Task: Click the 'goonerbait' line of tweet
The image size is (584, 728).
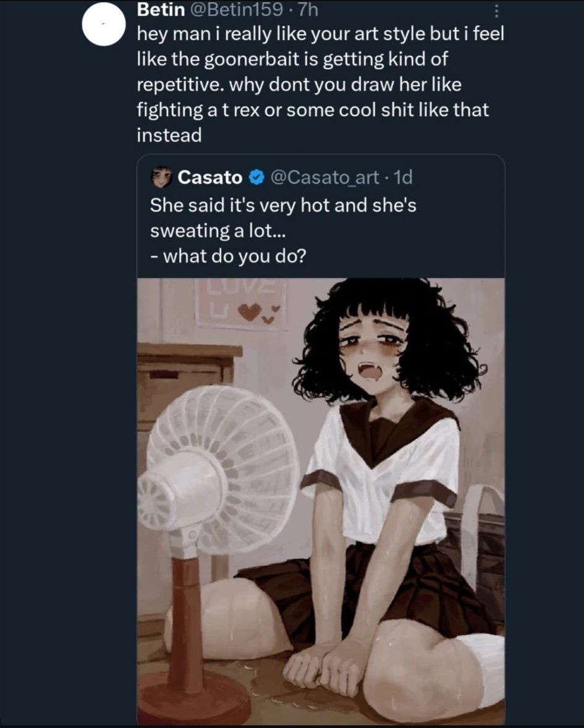Action: point(292,59)
